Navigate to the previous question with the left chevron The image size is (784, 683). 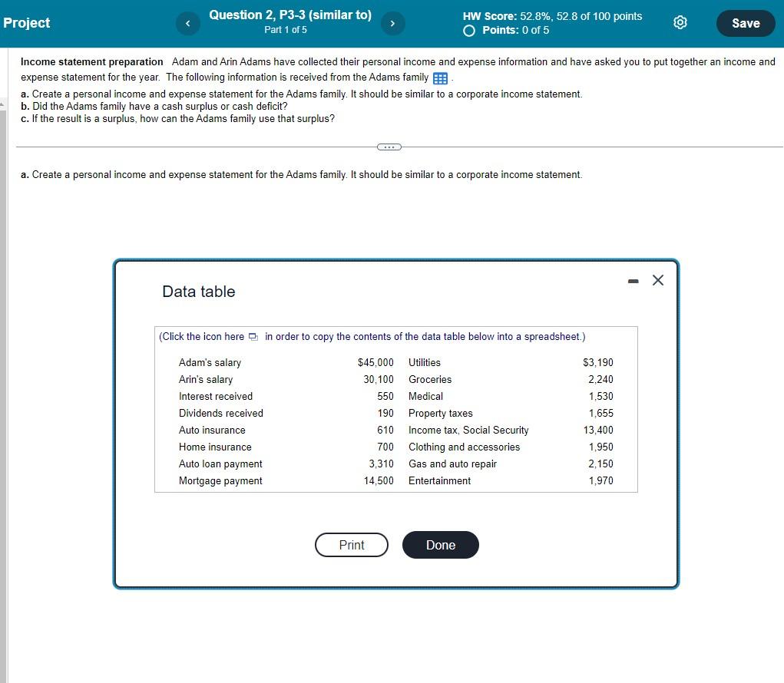[187, 23]
